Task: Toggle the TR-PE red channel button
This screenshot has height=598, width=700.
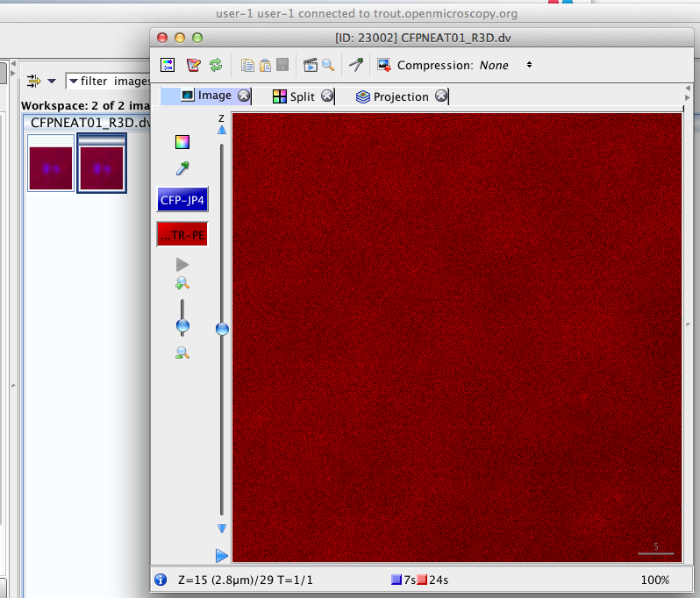Action: point(182,235)
